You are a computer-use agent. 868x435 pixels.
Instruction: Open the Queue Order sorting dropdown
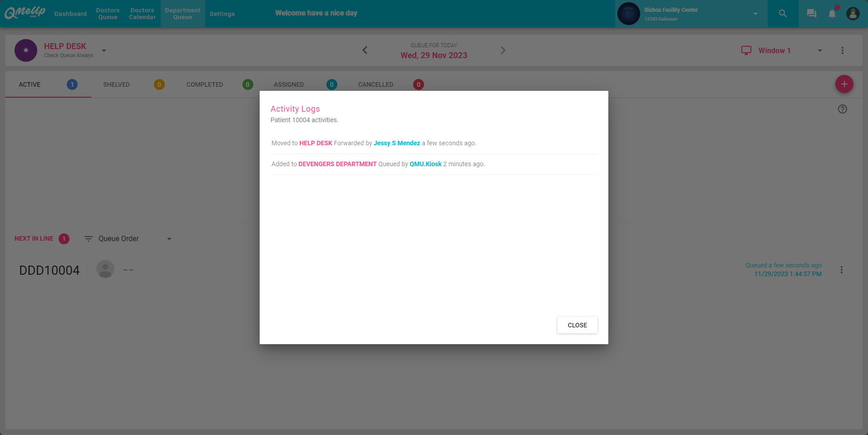click(x=169, y=238)
